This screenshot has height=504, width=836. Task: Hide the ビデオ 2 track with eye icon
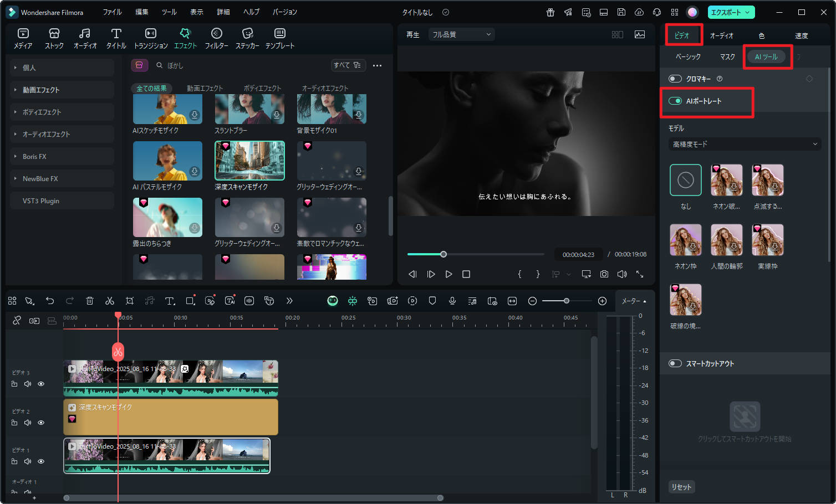(x=41, y=423)
